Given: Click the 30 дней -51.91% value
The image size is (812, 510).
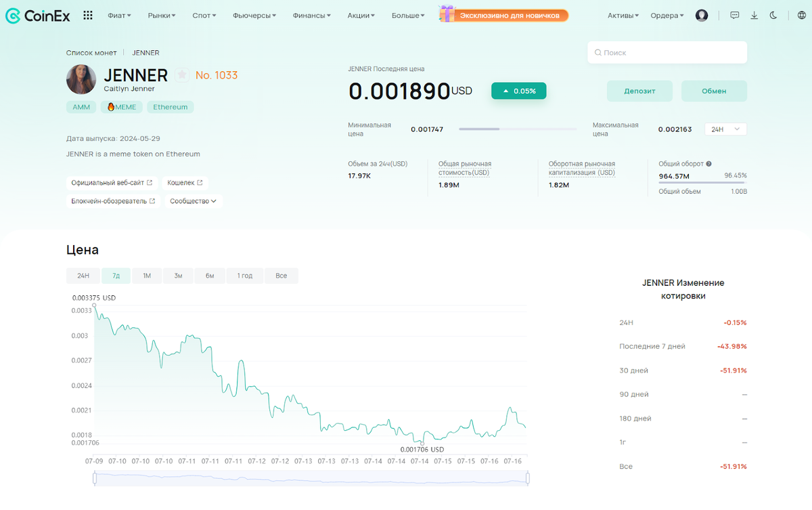Looking at the screenshot, I should [732, 370].
